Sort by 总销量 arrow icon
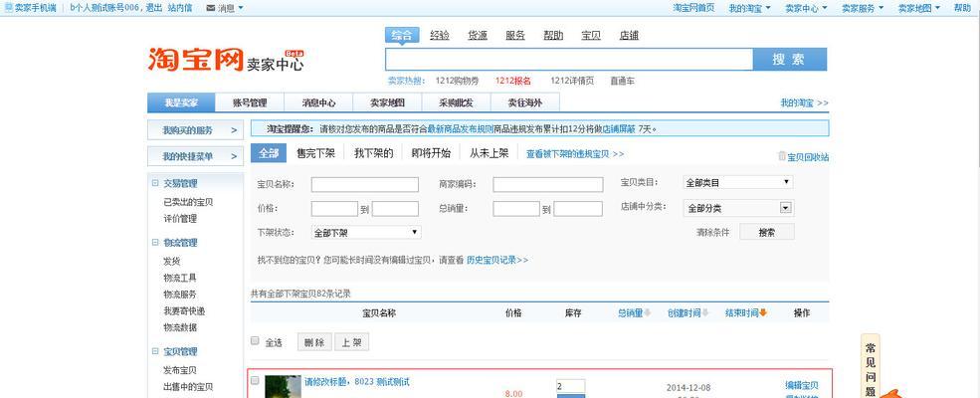 point(648,313)
